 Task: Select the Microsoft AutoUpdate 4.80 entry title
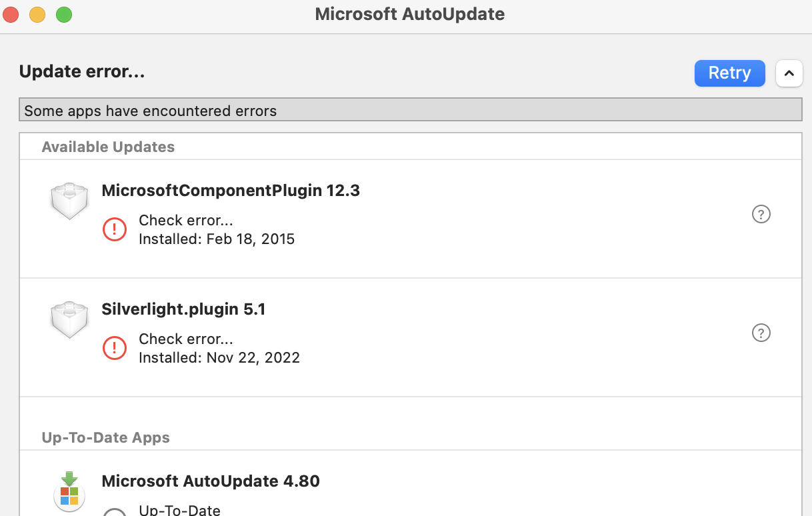[211, 481]
